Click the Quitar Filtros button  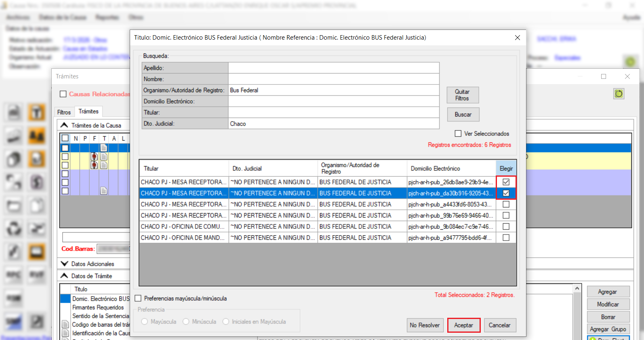point(463,95)
